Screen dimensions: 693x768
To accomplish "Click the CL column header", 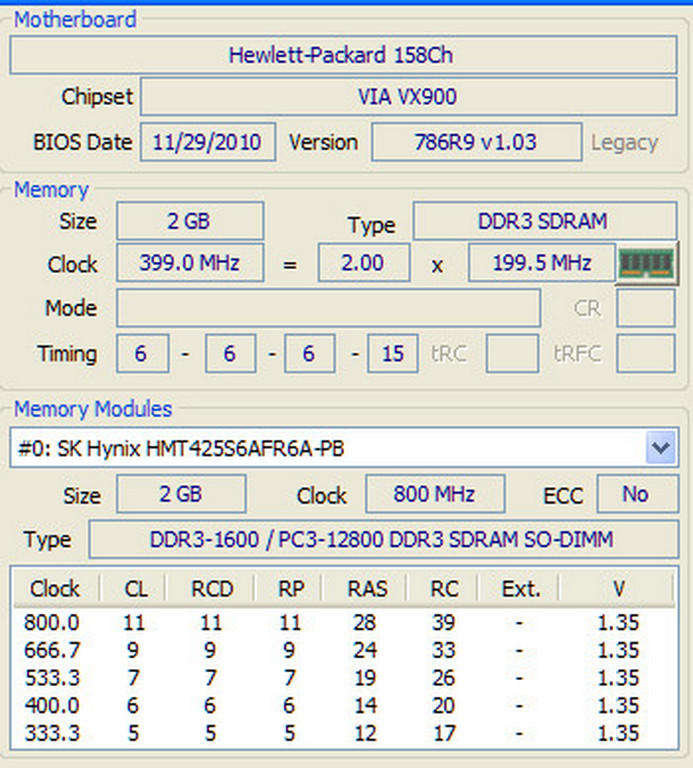I will pyautogui.click(x=133, y=588).
